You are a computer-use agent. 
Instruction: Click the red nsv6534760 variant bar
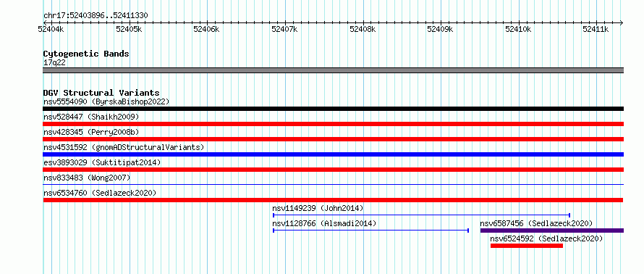[x=333, y=200]
